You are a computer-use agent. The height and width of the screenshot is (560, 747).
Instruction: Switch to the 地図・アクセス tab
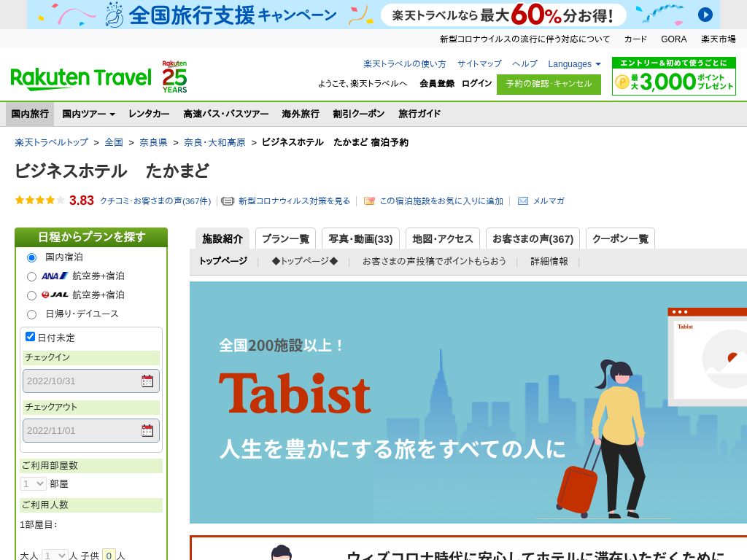[x=443, y=238]
